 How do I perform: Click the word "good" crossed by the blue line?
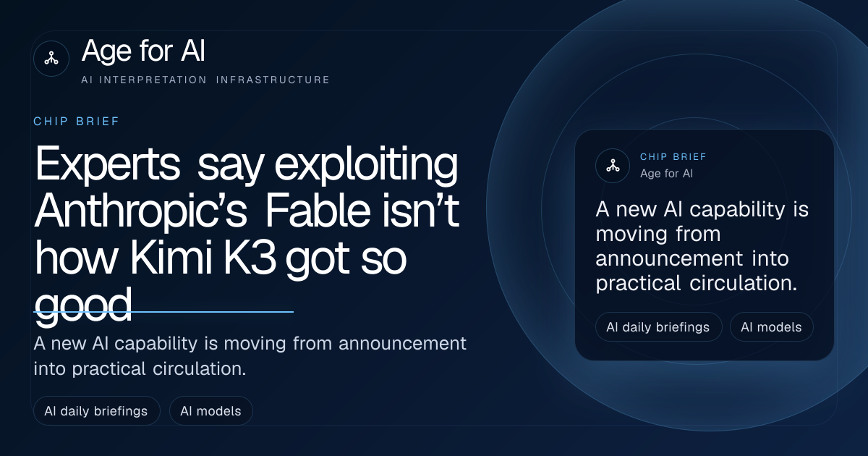point(83,304)
